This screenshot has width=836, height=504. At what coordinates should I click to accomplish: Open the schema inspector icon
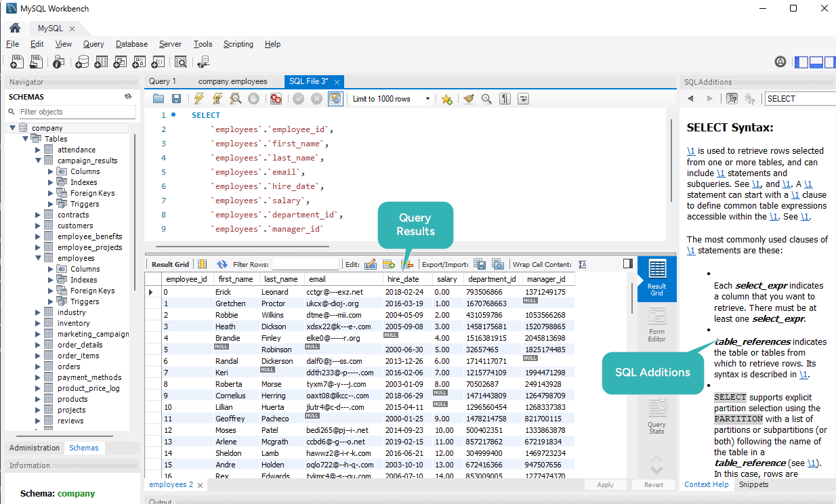click(58, 62)
